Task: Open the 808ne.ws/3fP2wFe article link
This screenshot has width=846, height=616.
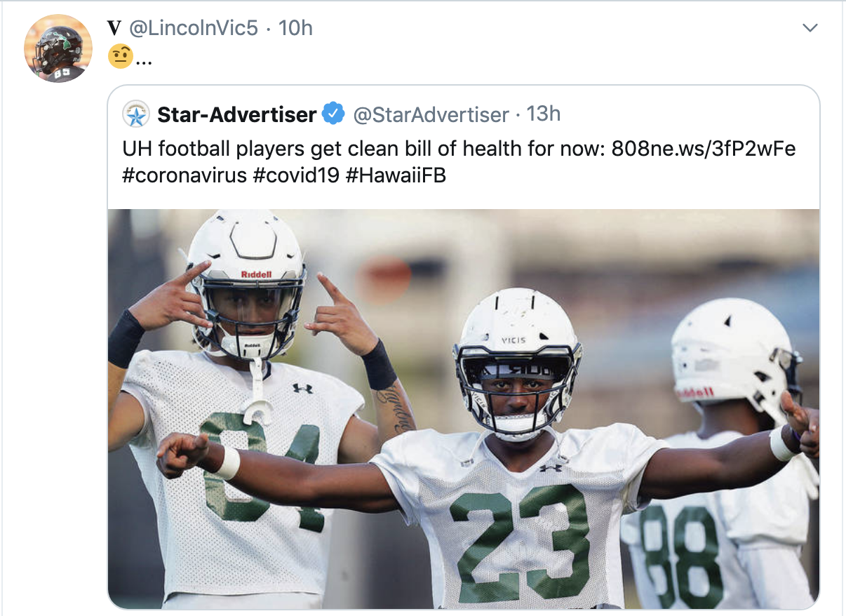Action: tap(704, 149)
